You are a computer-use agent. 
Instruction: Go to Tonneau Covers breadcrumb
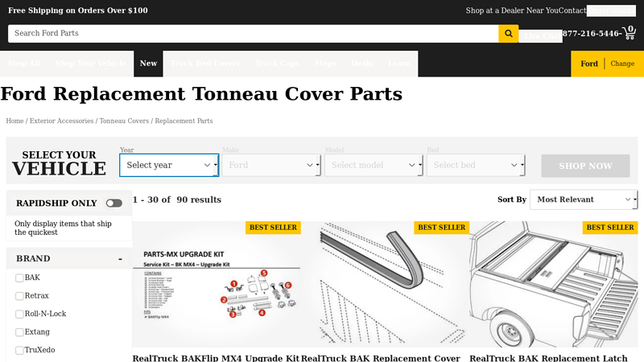click(124, 121)
